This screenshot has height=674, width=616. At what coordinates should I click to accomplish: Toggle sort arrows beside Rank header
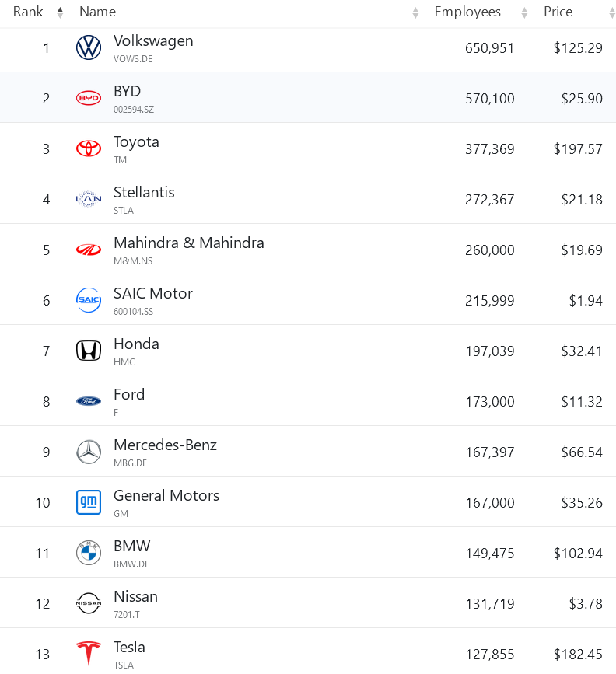(60, 12)
